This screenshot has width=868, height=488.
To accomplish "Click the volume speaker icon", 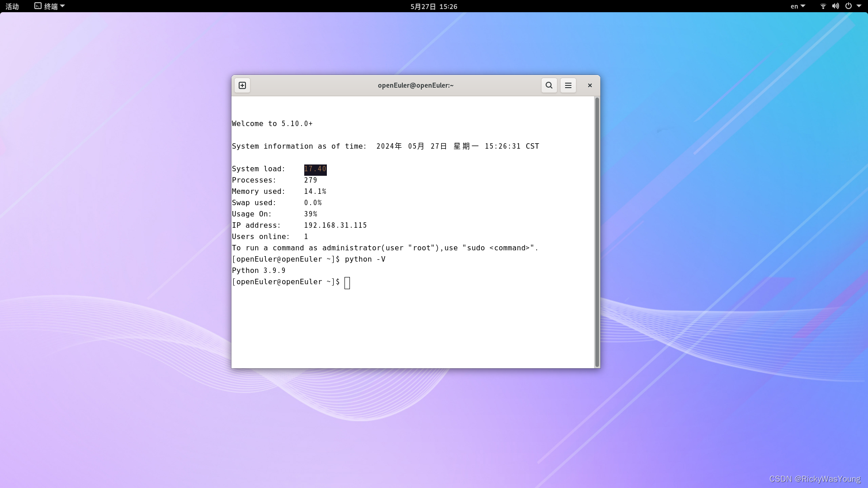I will (835, 6).
